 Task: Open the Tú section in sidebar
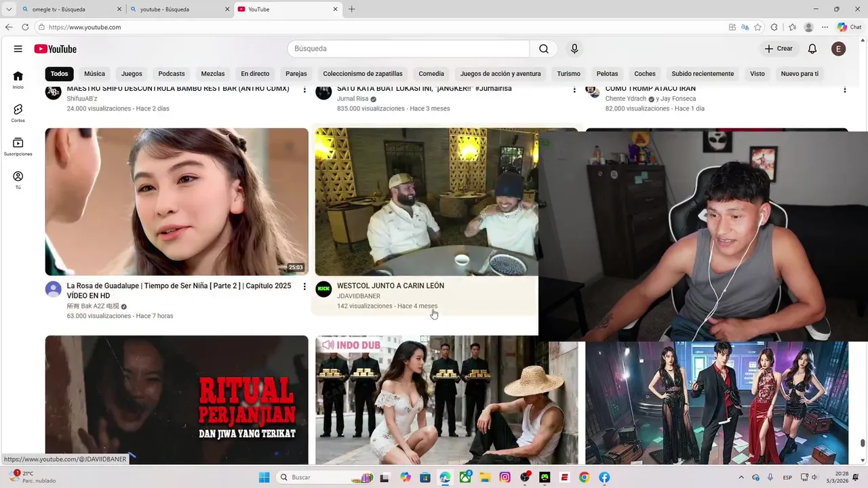[18, 180]
